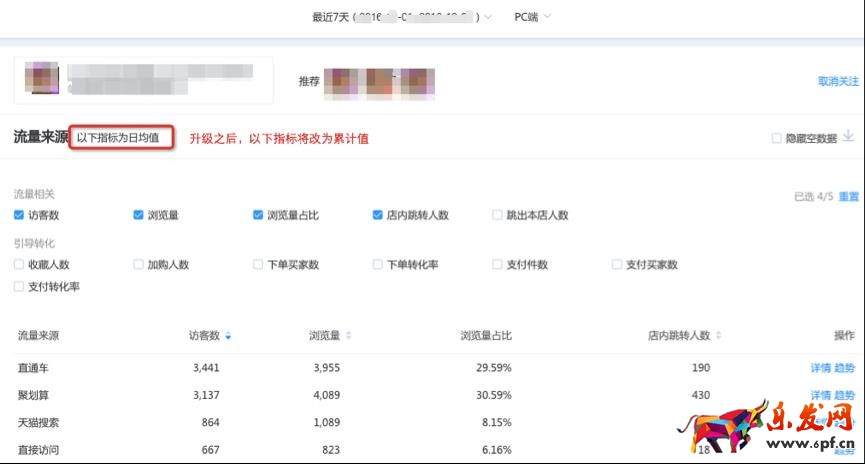865x464 pixels.
Task: Toggle the 店内跳转人数 checkbox
Action: click(378, 215)
